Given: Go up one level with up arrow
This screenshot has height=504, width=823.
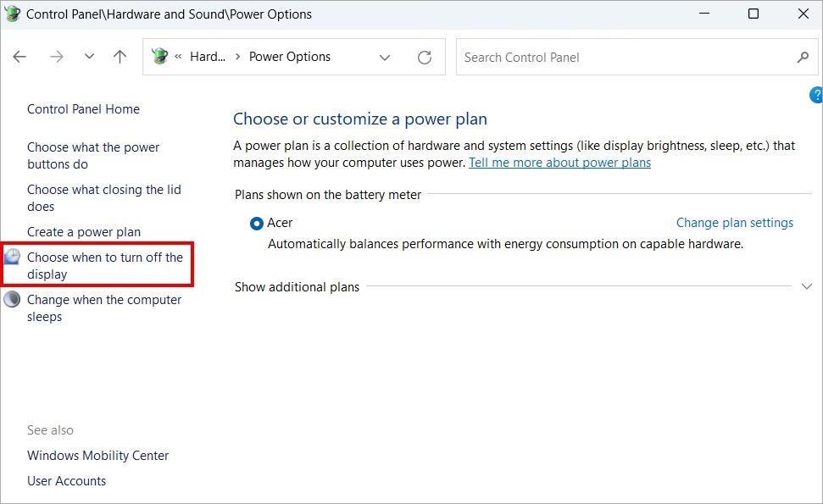Looking at the screenshot, I should (120, 57).
